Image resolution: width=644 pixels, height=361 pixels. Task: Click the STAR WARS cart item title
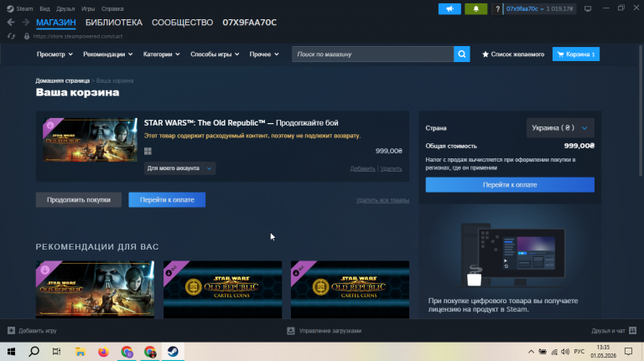coord(241,122)
